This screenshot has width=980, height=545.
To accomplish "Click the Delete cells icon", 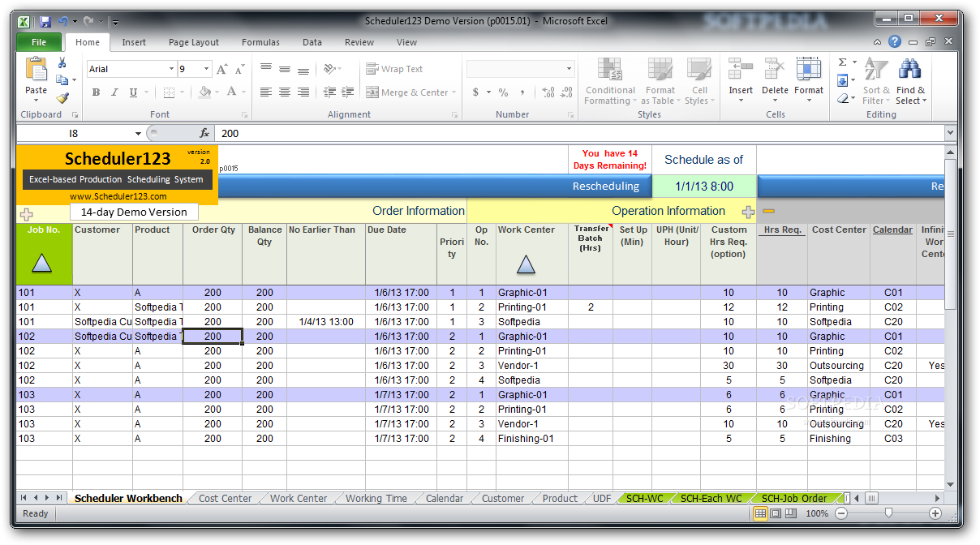I will pos(775,69).
